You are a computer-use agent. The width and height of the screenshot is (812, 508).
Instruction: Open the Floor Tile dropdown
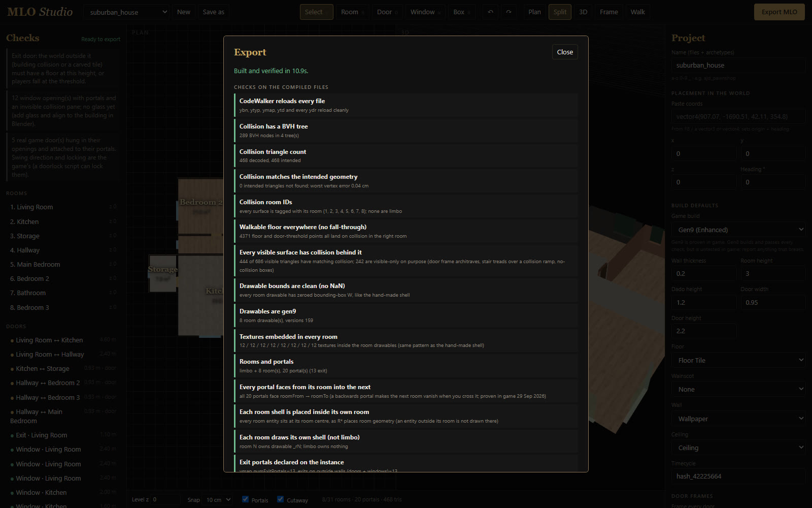[738, 360]
